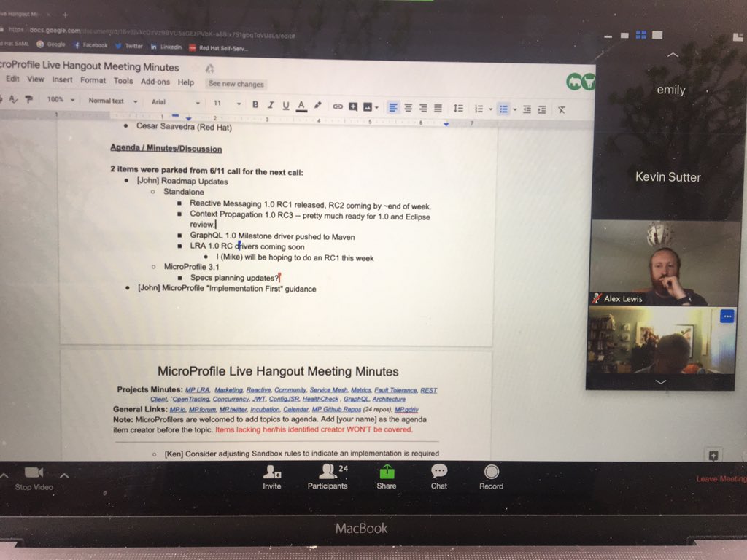Viewport: 747px width, 560px height.
Task: Toggle the bulleted list
Action: click(x=503, y=109)
